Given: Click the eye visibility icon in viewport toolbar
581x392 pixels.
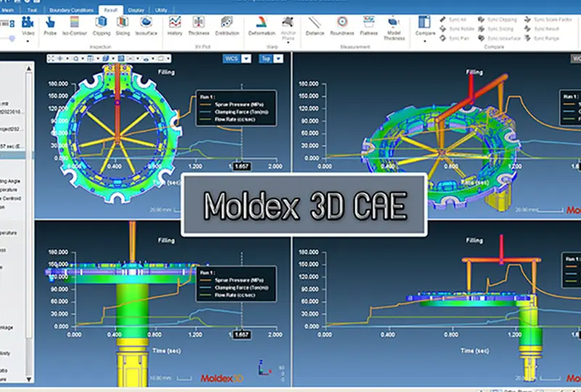Looking at the screenshot, I should point(146,59).
